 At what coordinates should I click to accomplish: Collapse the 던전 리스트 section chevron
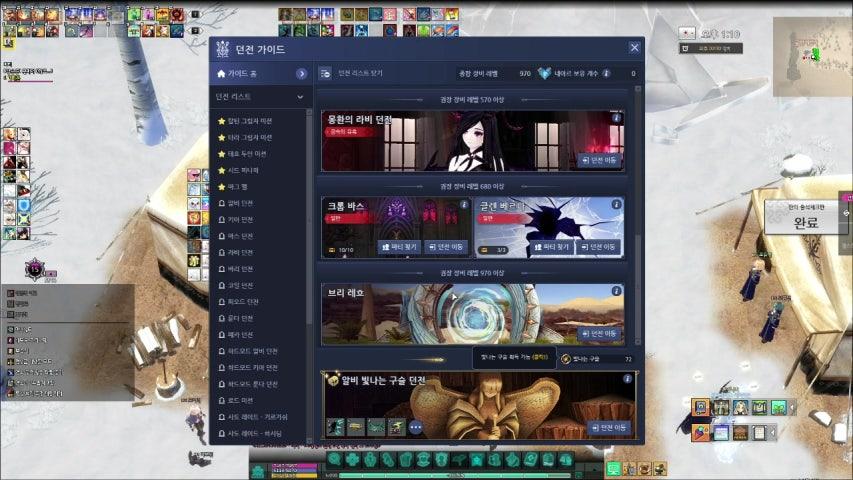pos(300,97)
